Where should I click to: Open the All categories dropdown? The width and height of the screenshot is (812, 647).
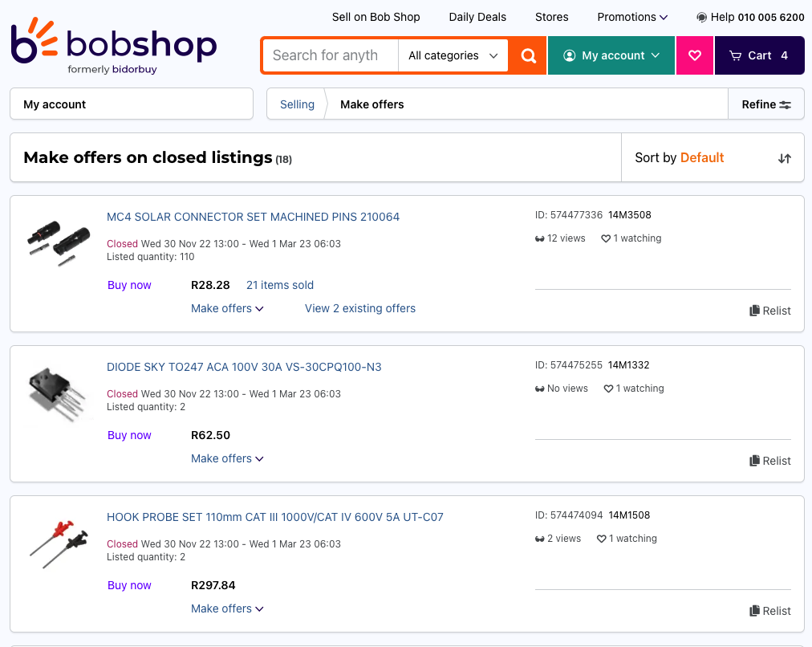tap(453, 55)
